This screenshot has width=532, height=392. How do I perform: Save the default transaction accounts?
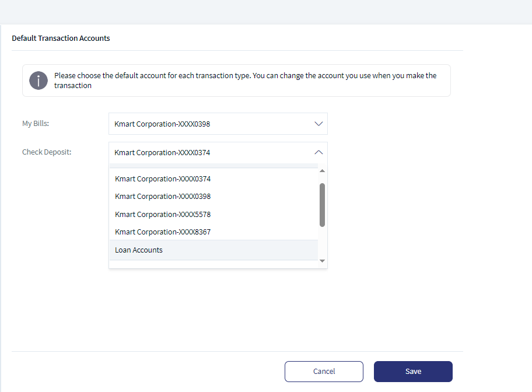click(413, 372)
